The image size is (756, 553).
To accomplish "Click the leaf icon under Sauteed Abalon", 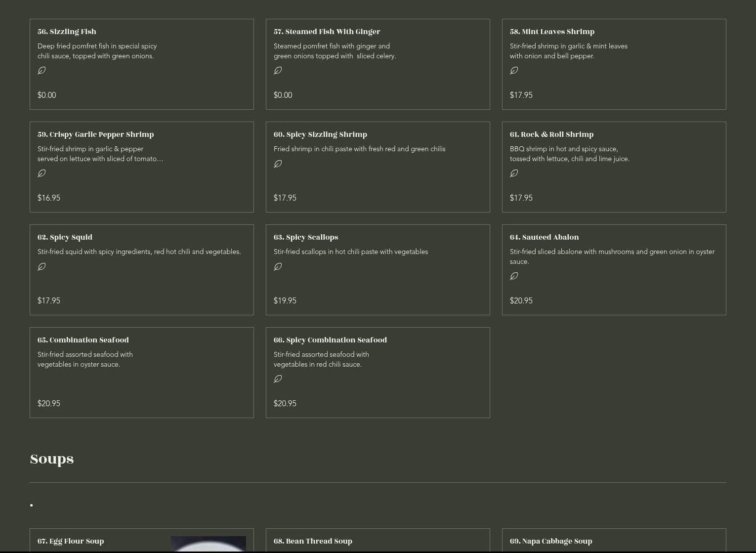I will pyautogui.click(x=514, y=276).
